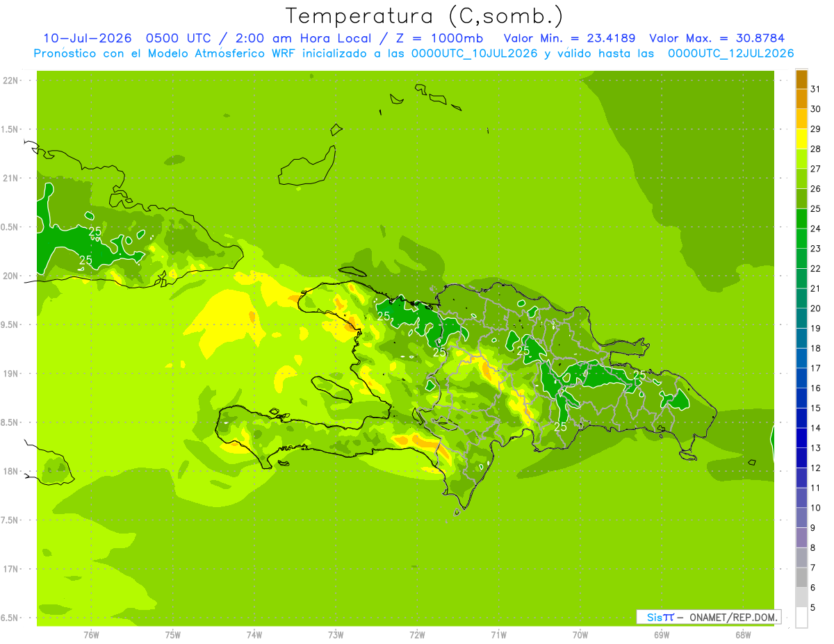Select the 'Z = 1000mb' level text

point(439,38)
